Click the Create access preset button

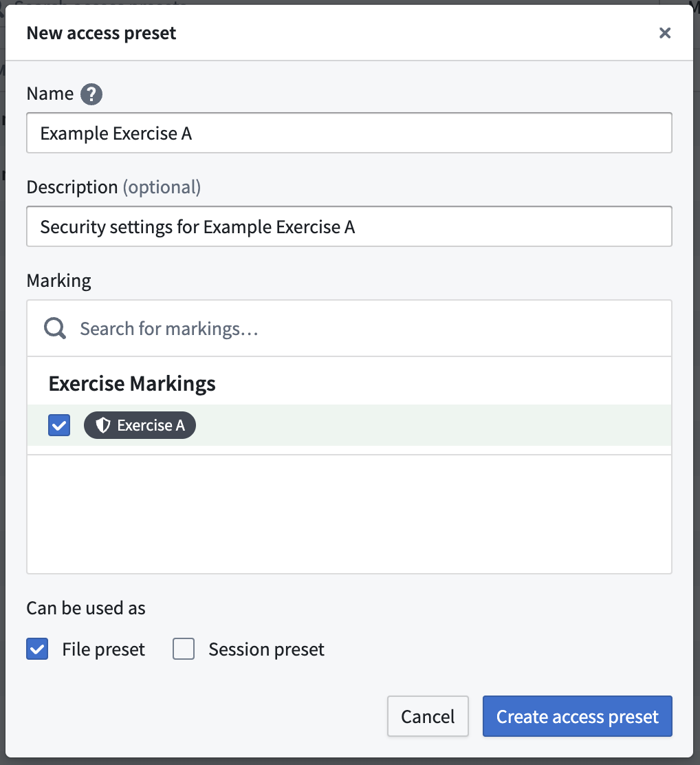[577, 716]
